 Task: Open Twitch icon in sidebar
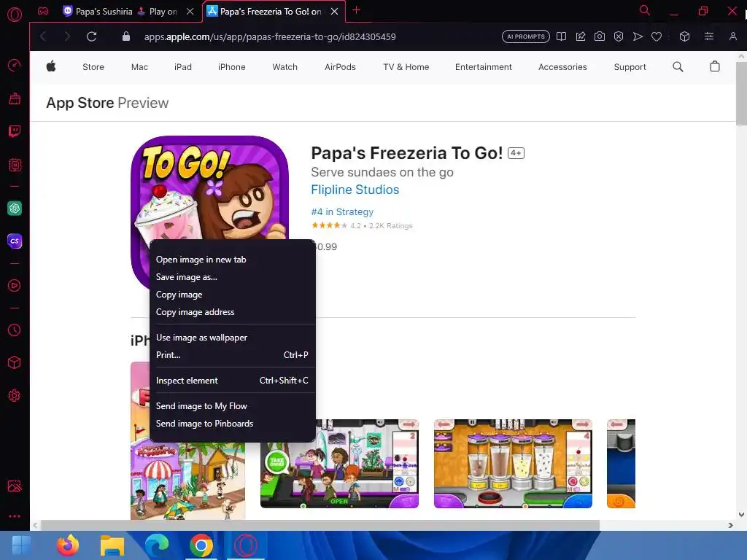click(15, 131)
